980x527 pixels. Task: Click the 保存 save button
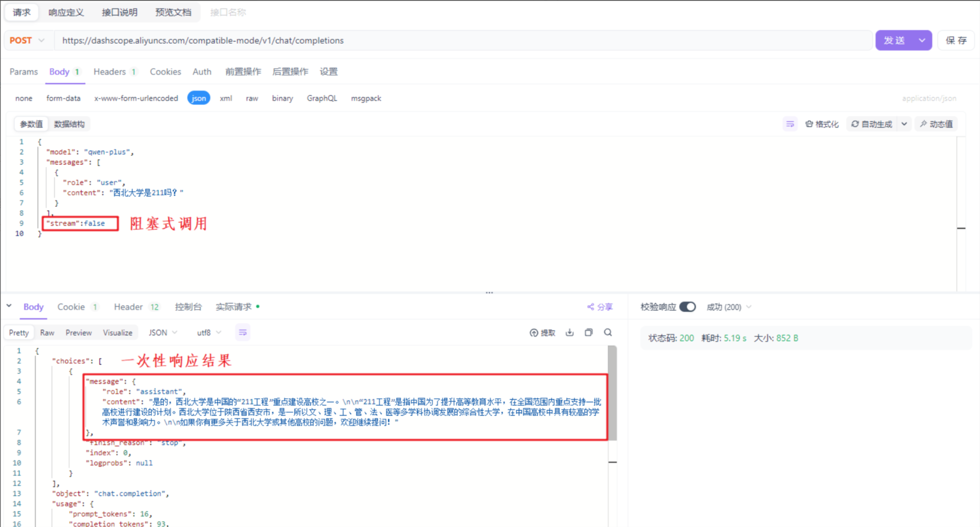[956, 40]
